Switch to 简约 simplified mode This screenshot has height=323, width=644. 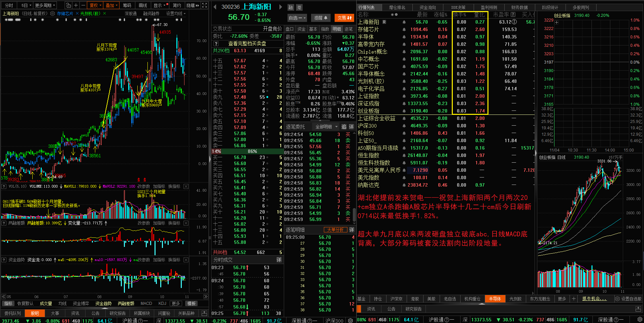coord(177,5)
